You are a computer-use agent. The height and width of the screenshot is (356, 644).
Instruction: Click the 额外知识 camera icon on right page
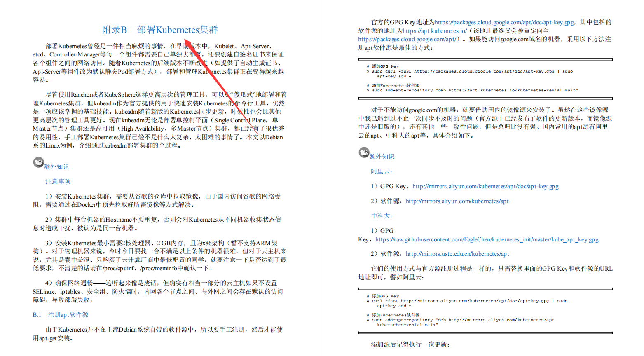point(364,152)
